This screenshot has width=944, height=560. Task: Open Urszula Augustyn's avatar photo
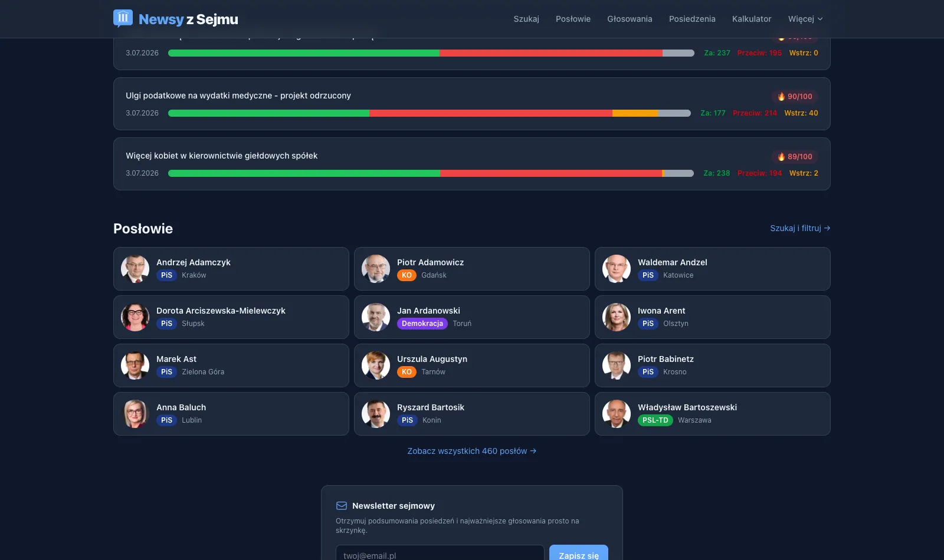376,365
